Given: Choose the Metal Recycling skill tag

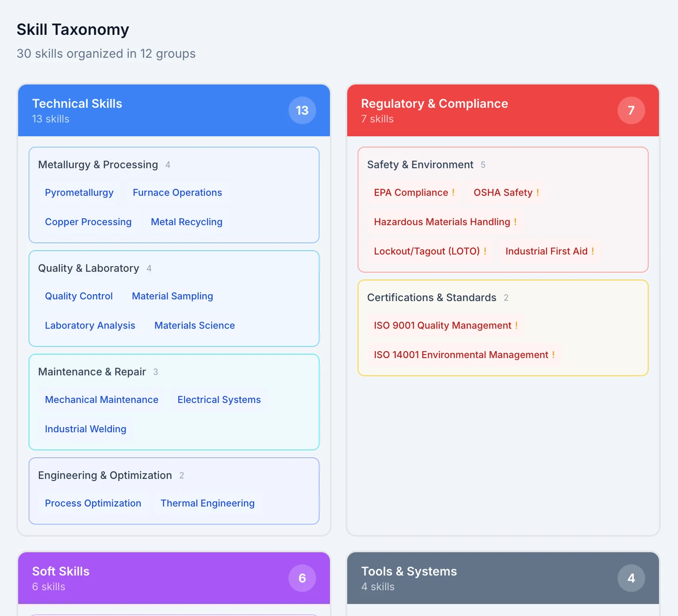Looking at the screenshot, I should [x=186, y=222].
